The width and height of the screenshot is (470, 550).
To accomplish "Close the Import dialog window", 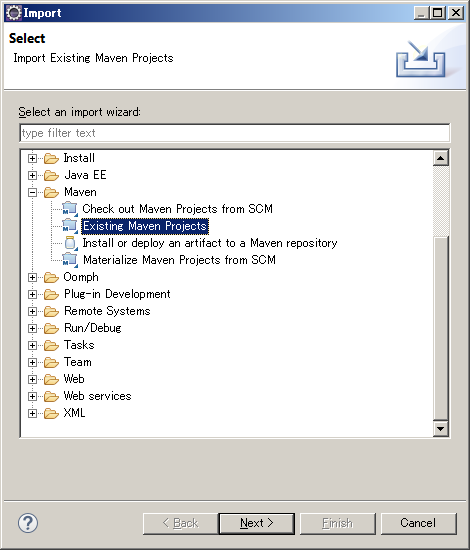I will [456, 13].
